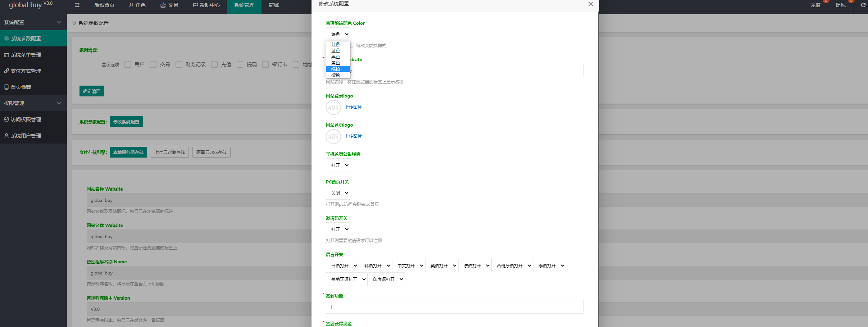
Task: Open the 商城 menu in top navigation
Action: 273,5
